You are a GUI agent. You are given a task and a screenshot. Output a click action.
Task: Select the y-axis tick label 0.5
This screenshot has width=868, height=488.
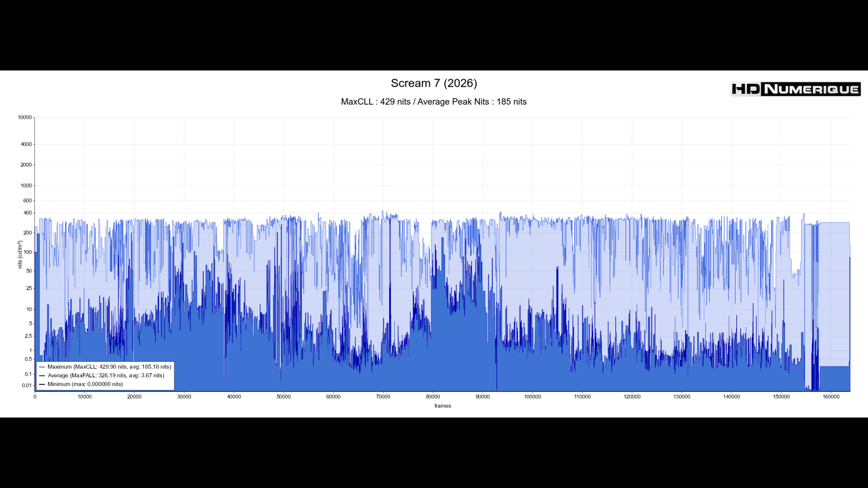click(x=28, y=359)
